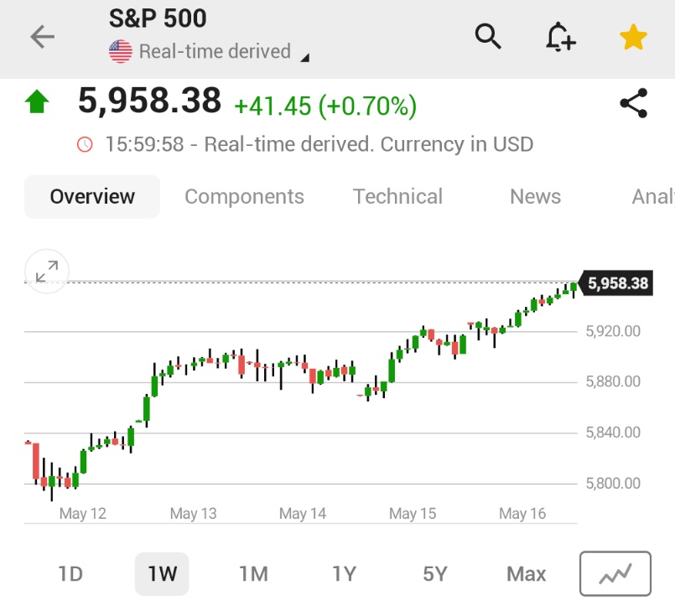Viewport: 675px width, 616px height.
Task: Tap the May 12 date label
Action: pyautogui.click(x=83, y=513)
